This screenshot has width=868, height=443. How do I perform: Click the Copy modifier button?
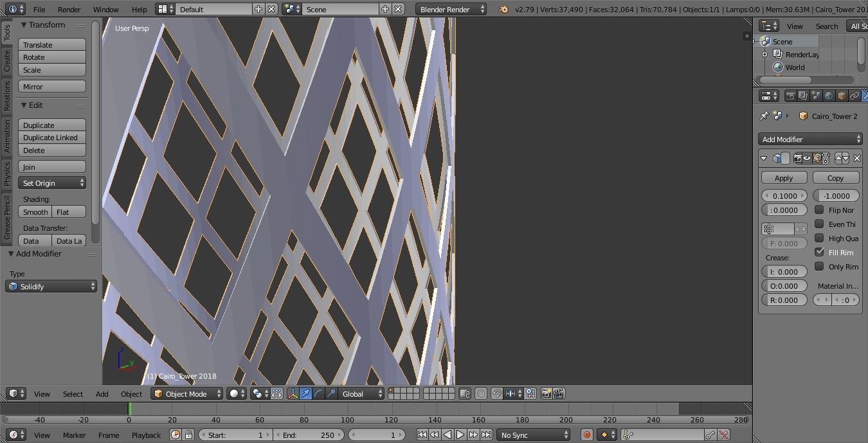coord(835,178)
